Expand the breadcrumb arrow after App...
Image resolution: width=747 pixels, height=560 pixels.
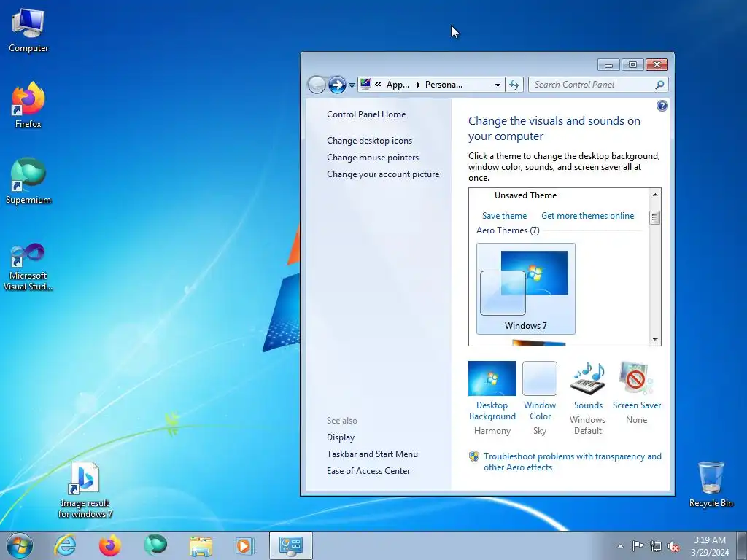pos(418,85)
